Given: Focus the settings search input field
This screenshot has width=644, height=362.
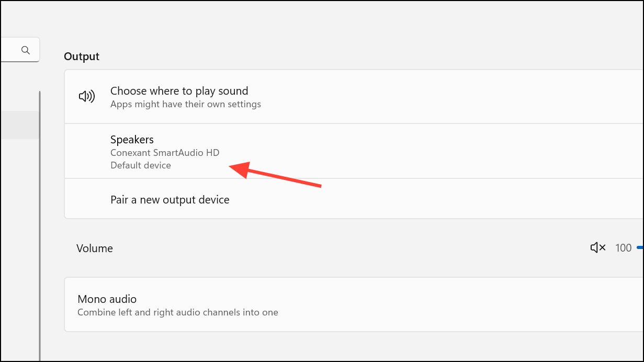Looking at the screenshot, I should coord(8,50).
